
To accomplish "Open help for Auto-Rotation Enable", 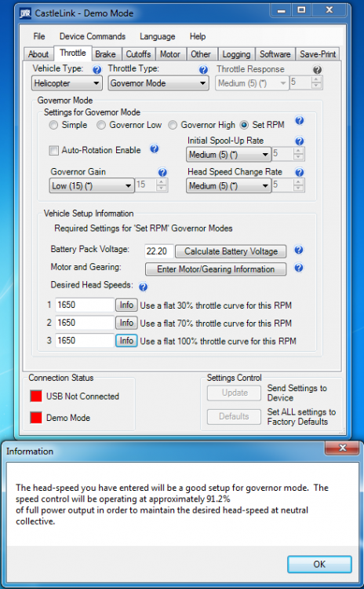I will pos(155,148).
